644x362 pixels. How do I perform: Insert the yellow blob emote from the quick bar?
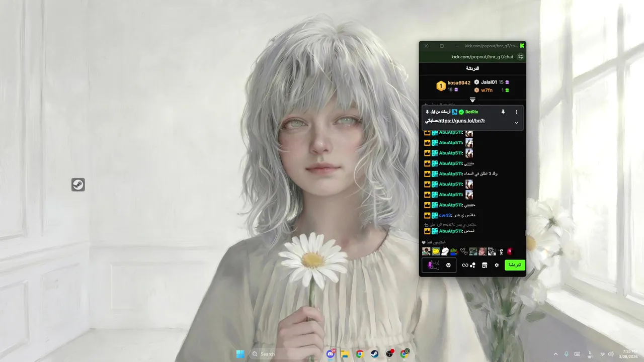[435, 251]
